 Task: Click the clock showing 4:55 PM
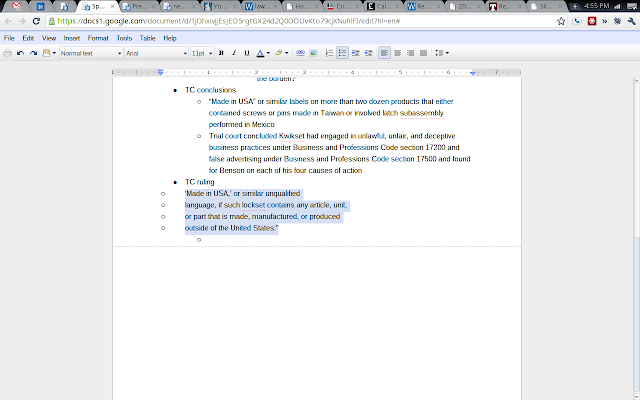[597, 6]
